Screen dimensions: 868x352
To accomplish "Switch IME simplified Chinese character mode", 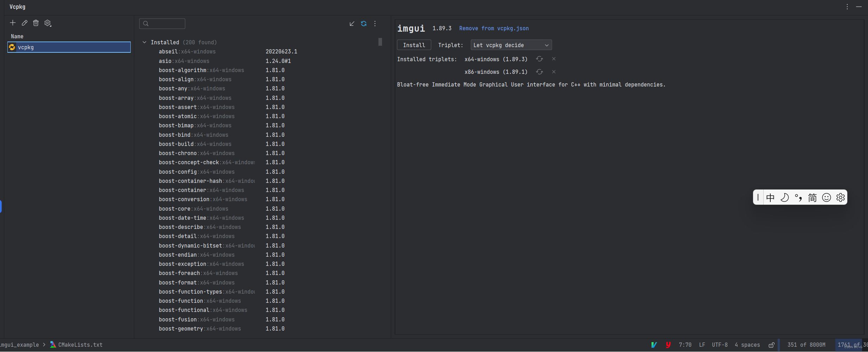I will click(x=812, y=198).
